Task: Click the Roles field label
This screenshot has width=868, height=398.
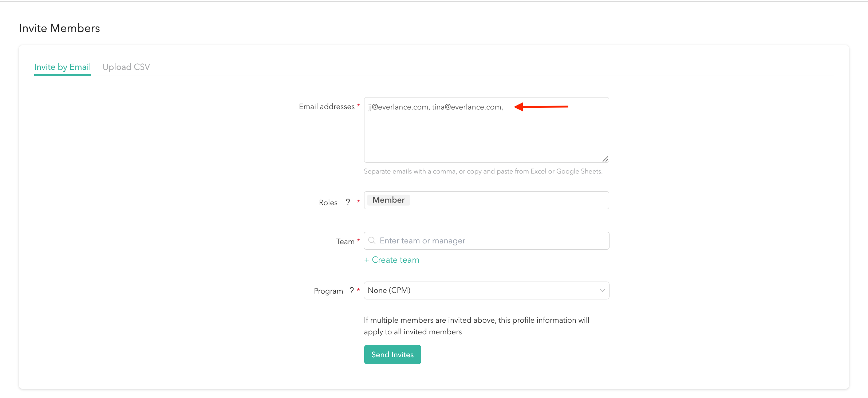Action: tap(328, 203)
